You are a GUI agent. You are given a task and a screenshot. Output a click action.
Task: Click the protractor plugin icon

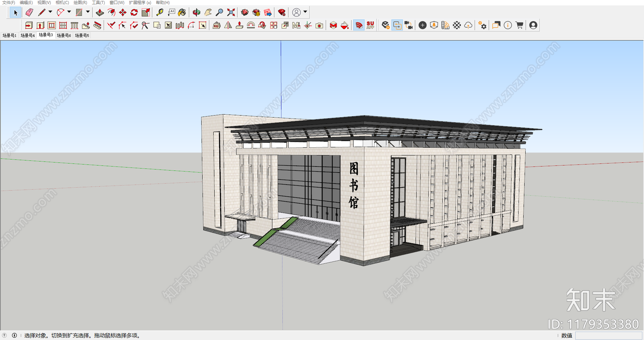click(251, 25)
